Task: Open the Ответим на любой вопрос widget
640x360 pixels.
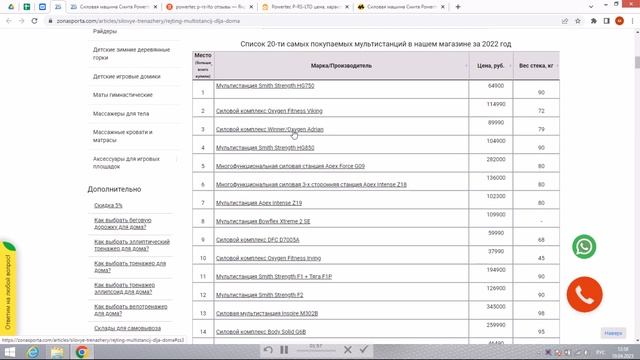Action: (8, 288)
